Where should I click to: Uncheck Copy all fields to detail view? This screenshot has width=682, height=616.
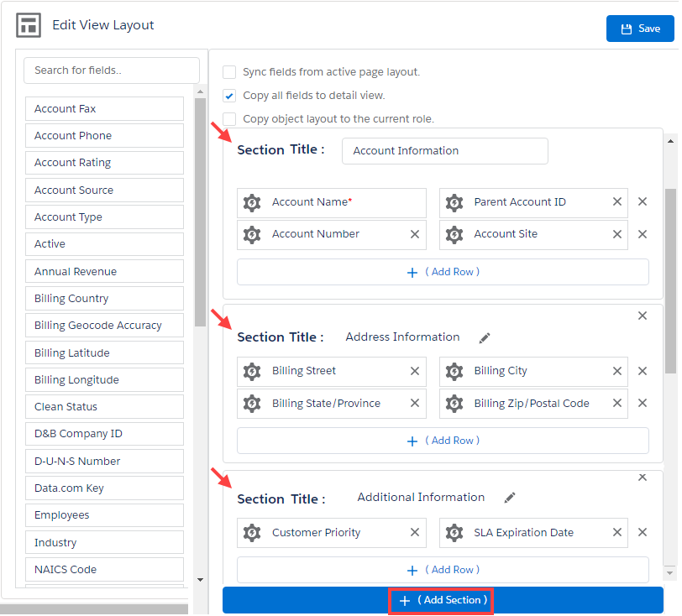pos(229,96)
